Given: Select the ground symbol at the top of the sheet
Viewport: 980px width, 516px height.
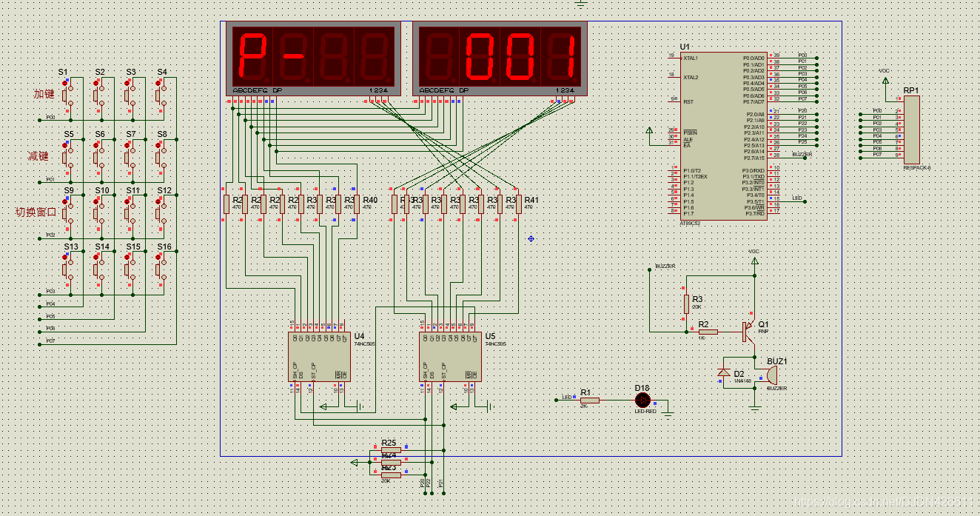Looking at the screenshot, I should pyautogui.click(x=581, y=4).
